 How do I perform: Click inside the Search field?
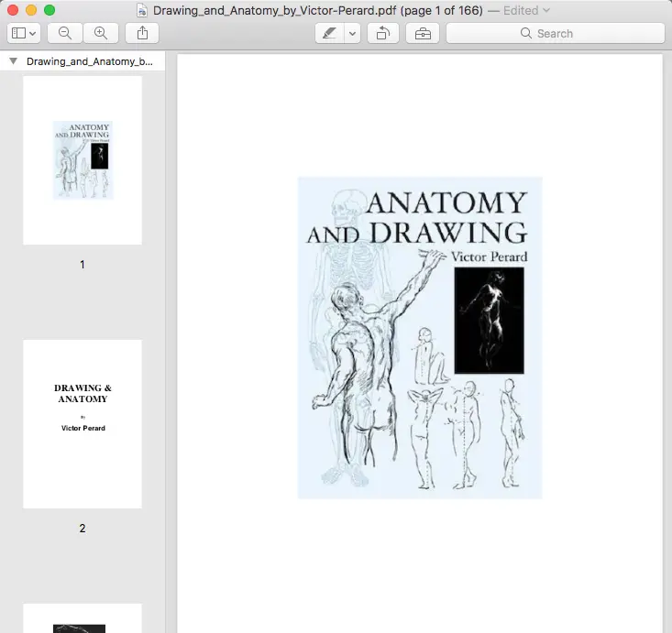point(555,33)
